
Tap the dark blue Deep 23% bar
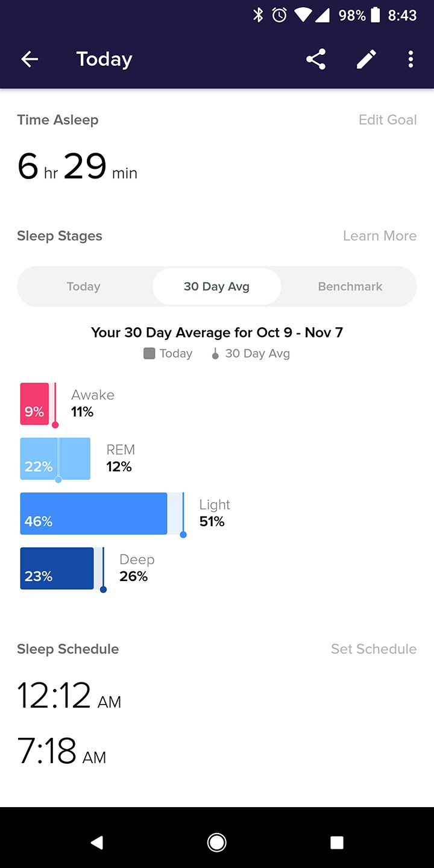[57, 568]
